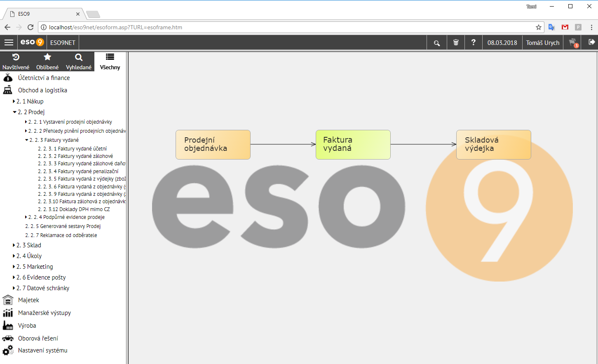
Task: Switch to the Vyhledané tab
Action: (x=79, y=61)
